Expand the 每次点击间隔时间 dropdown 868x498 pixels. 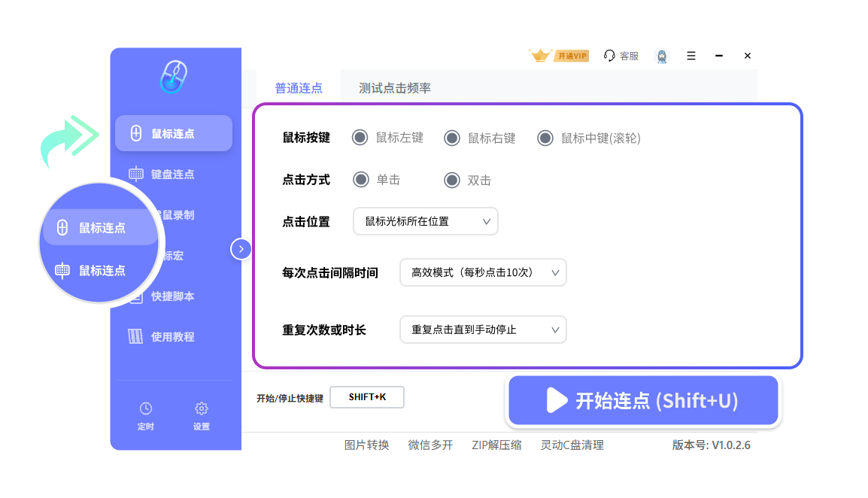point(483,272)
